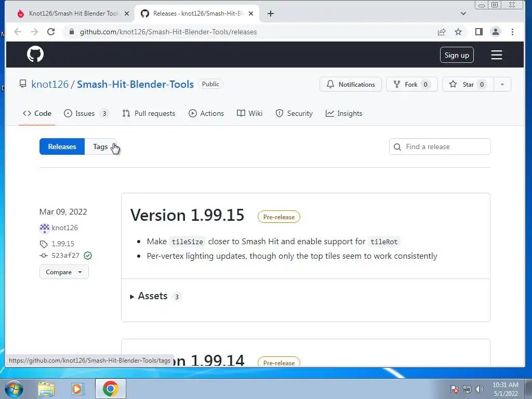Share this page via address bar icon

442,32
